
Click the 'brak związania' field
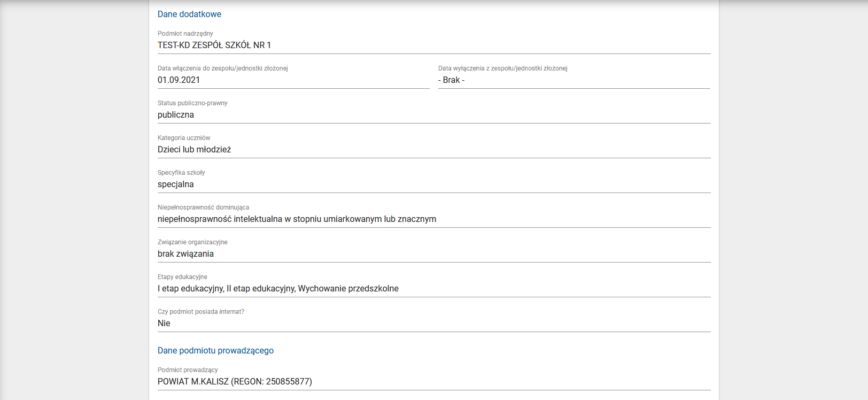[x=185, y=254]
